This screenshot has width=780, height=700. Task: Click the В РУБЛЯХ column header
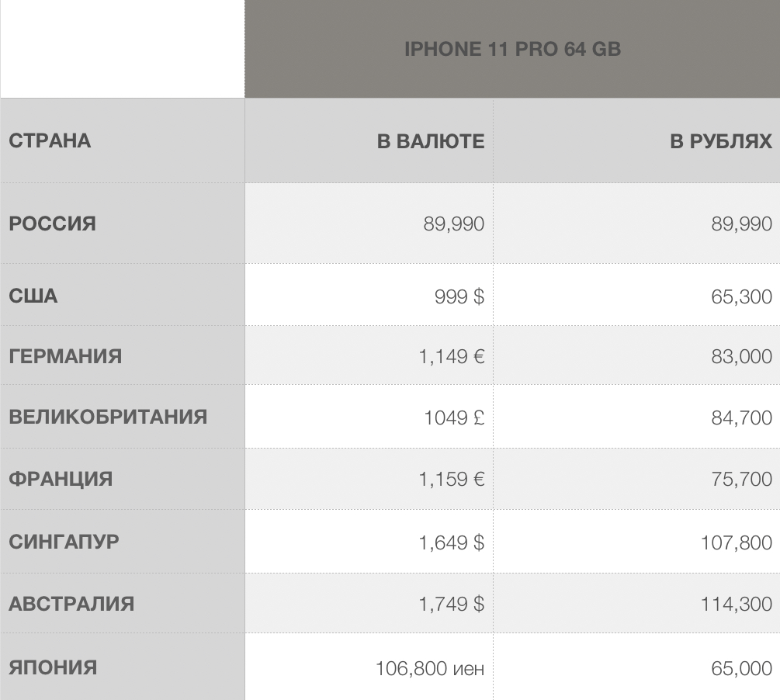coord(720,141)
